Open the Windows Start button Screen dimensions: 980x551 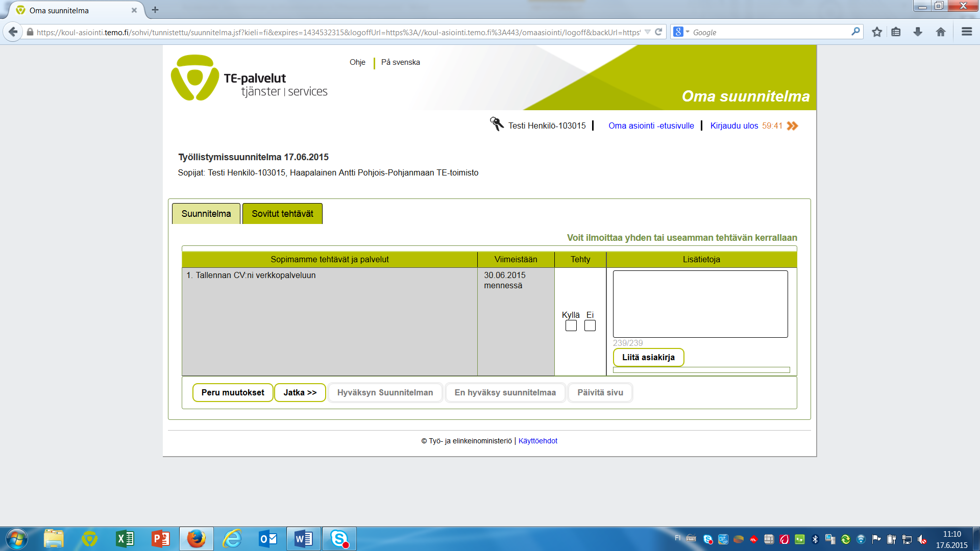(x=16, y=539)
